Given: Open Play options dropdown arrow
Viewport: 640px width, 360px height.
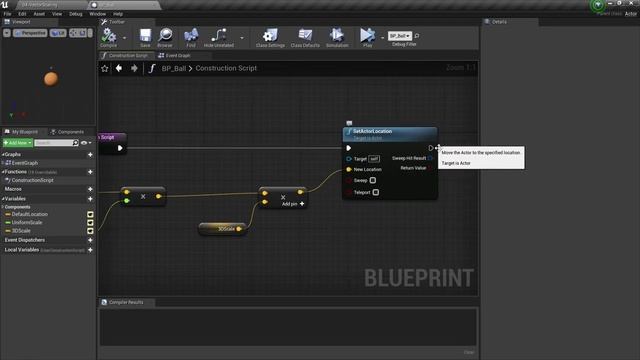Looking at the screenshot, I should pos(382,38).
